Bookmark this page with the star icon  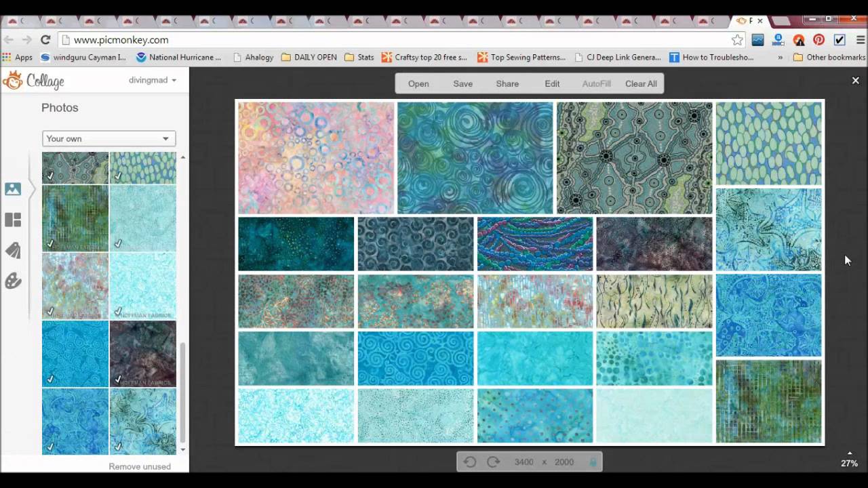click(x=737, y=40)
